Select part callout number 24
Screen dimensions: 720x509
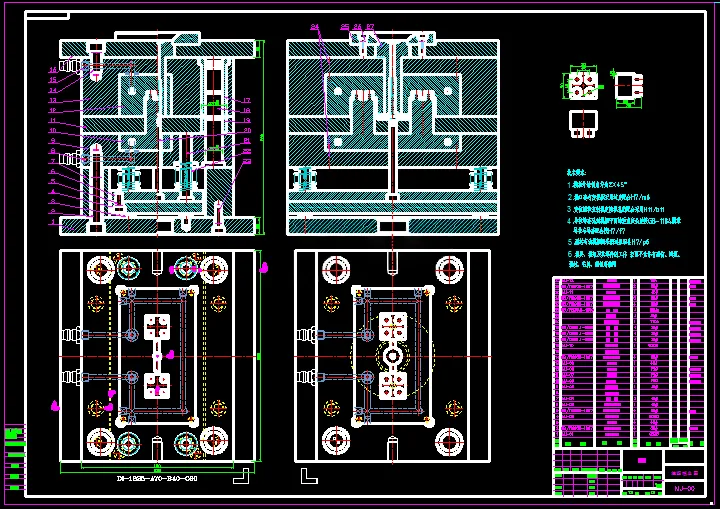[315, 27]
